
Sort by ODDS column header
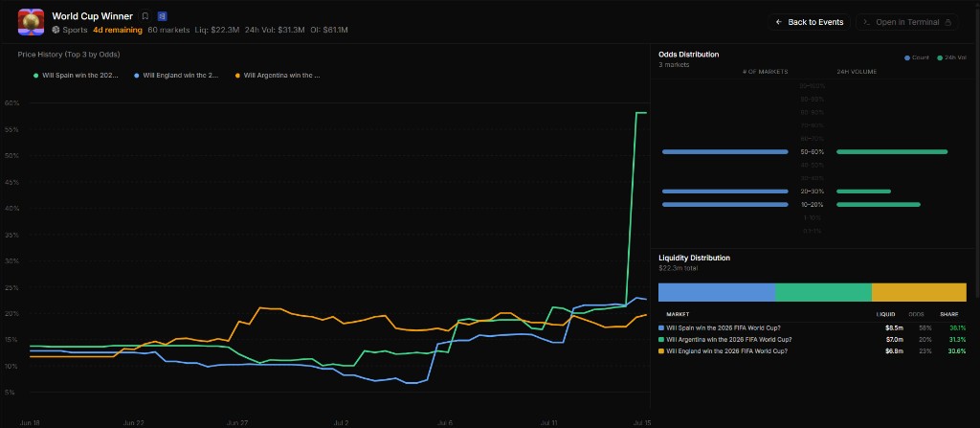[x=916, y=315]
